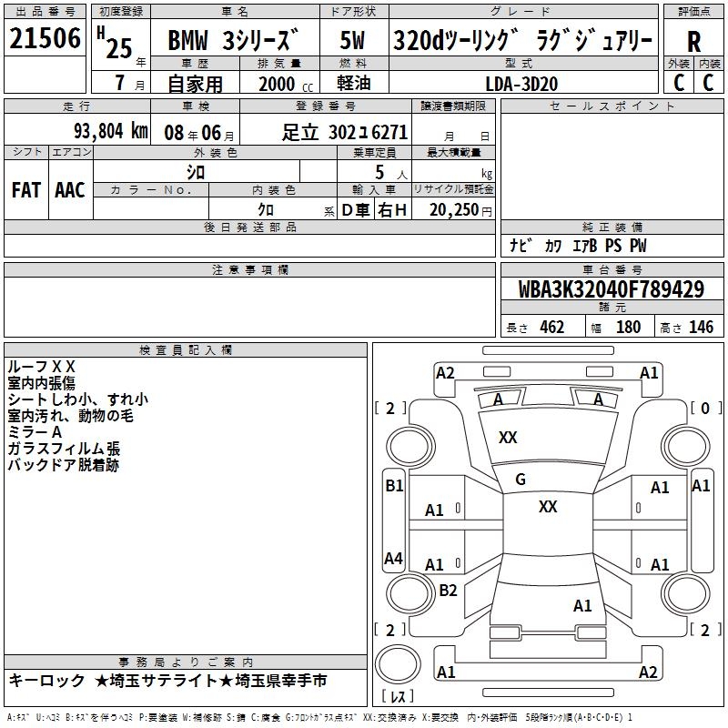Select the overall grade R box
Viewport: 728px width, 728px height.
coord(693,41)
